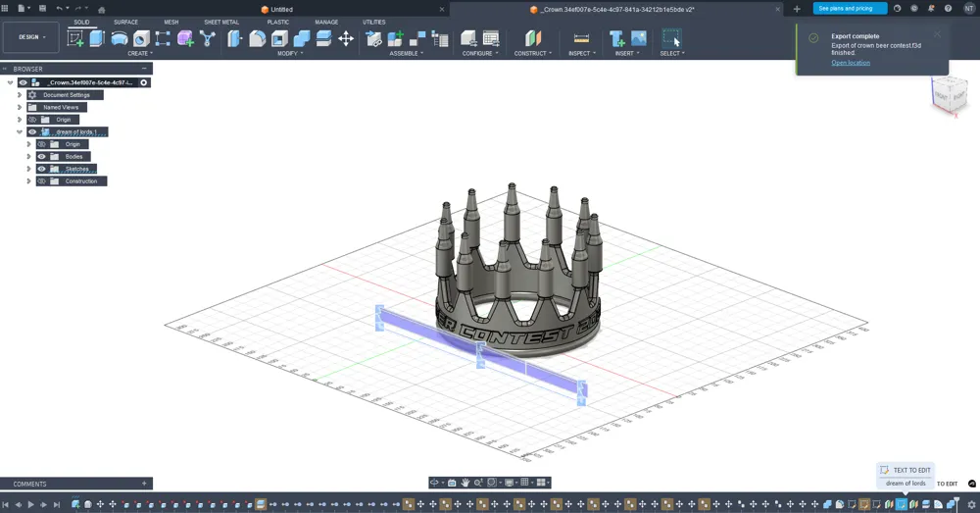Open location link in Export complete notification
This screenshot has width=980, height=513.
(850, 63)
